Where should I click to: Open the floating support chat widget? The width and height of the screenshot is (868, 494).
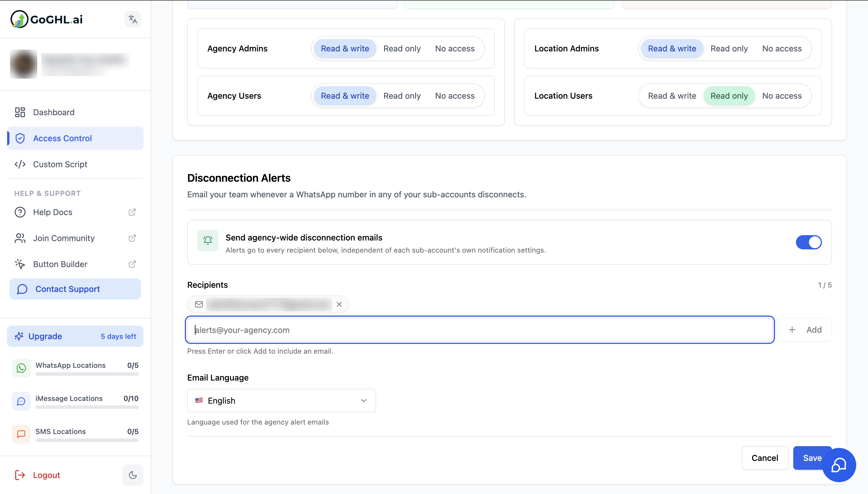(x=839, y=465)
